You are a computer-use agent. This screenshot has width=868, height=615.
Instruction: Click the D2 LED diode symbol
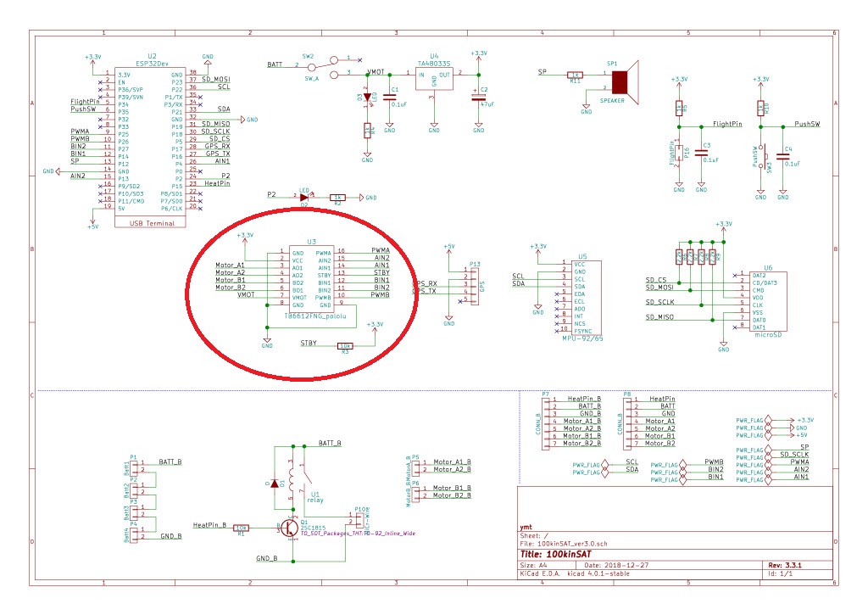(304, 197)
